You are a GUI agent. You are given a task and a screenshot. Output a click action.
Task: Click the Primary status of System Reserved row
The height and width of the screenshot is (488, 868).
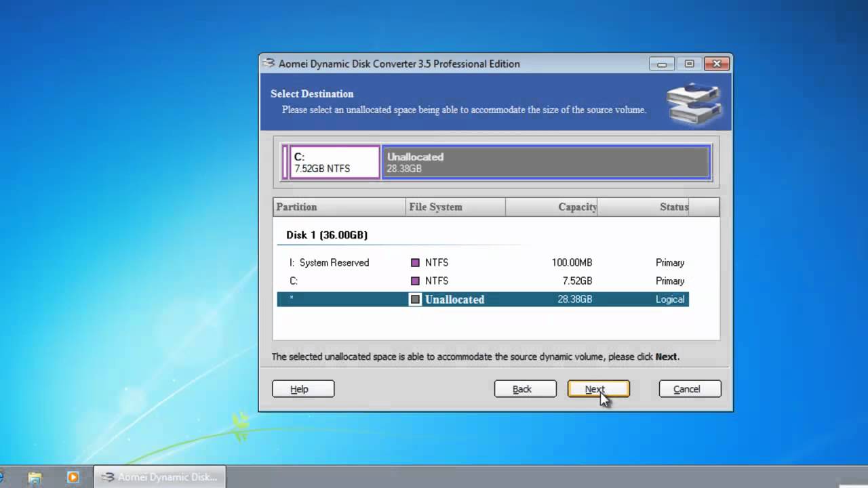(670, 262)
